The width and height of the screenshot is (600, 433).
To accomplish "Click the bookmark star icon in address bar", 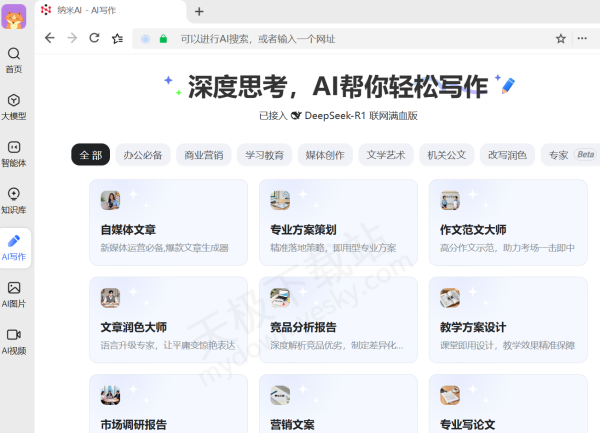I will (560, 39).
